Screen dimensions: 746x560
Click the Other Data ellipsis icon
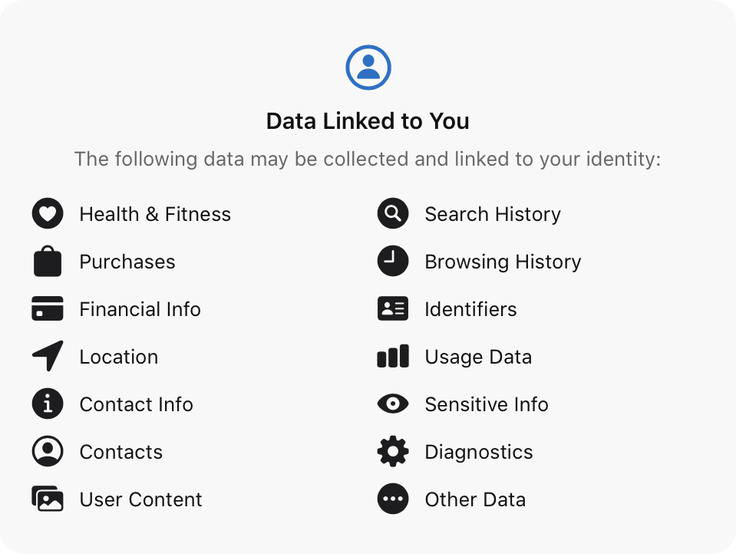[x=393, y=499]
